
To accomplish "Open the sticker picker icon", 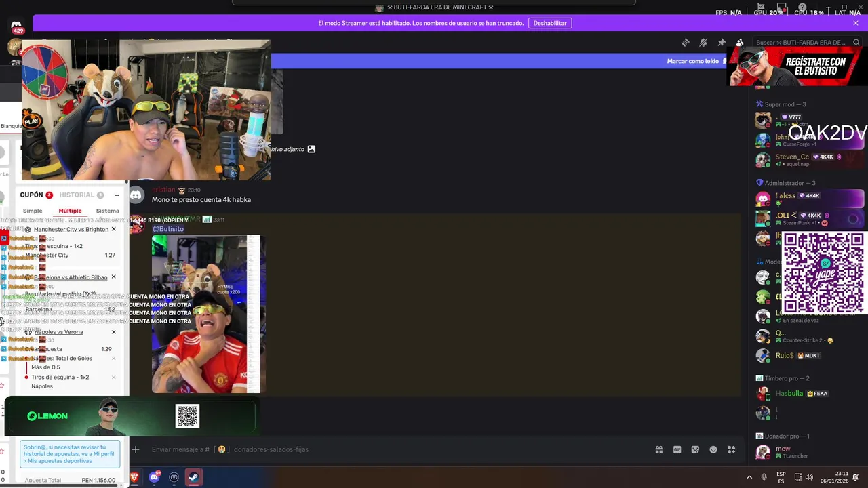I will tap(695, 449).
